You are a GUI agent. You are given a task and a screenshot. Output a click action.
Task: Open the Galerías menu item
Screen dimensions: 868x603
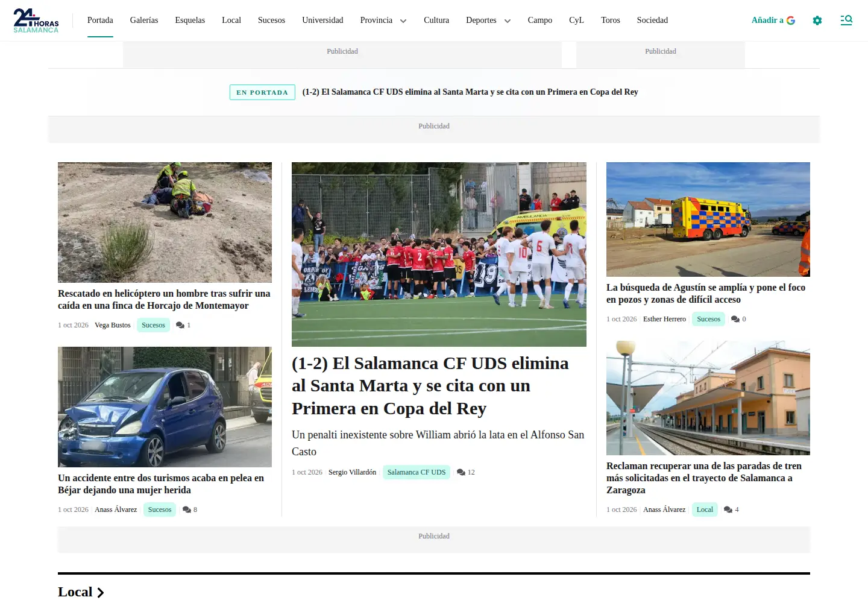144,21
